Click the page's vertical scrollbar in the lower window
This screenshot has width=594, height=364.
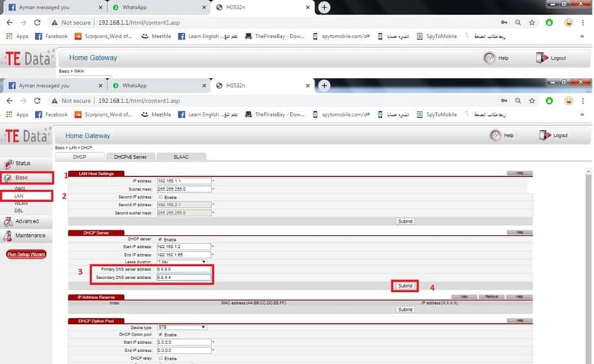click(588, 265)
